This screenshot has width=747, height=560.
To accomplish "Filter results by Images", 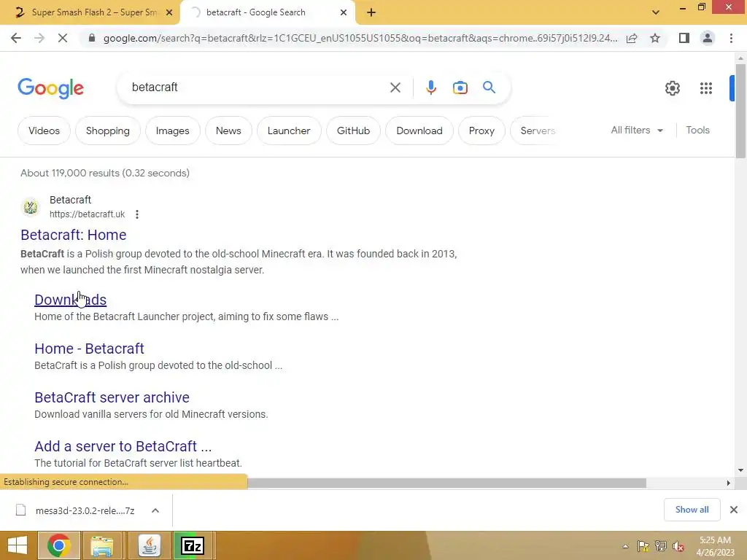I will [x=172, y=131].
